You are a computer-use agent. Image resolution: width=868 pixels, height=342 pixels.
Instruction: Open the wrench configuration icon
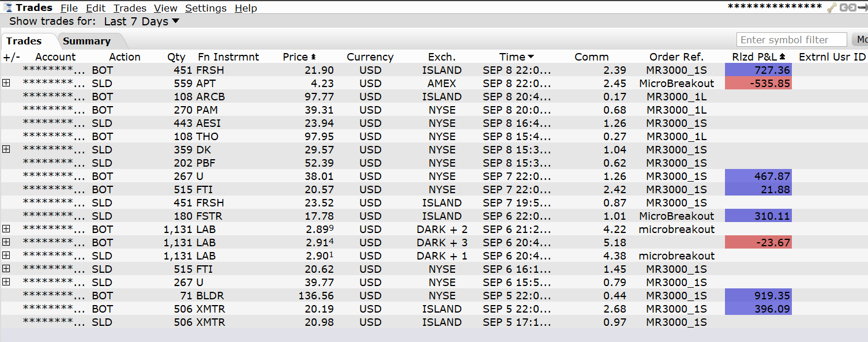click(x=832, y=7)
